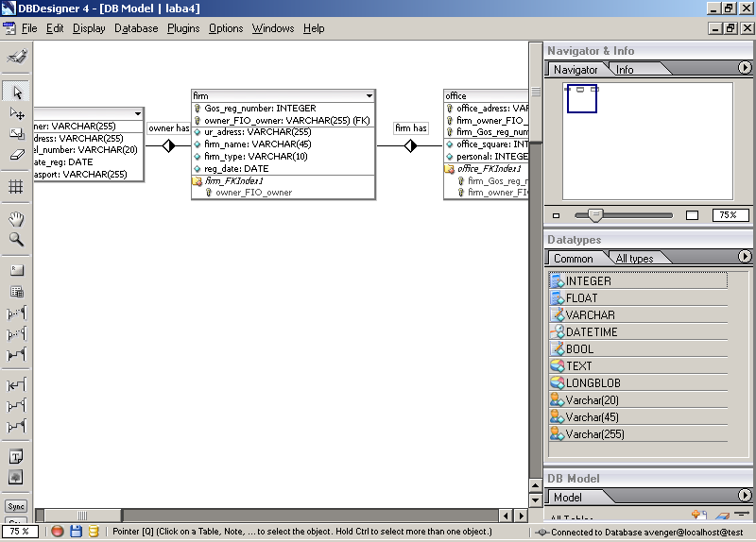Viewport: 756px width, 542px height.
Task: Click the 'firm has' relation label
Action: click(411, 128)
